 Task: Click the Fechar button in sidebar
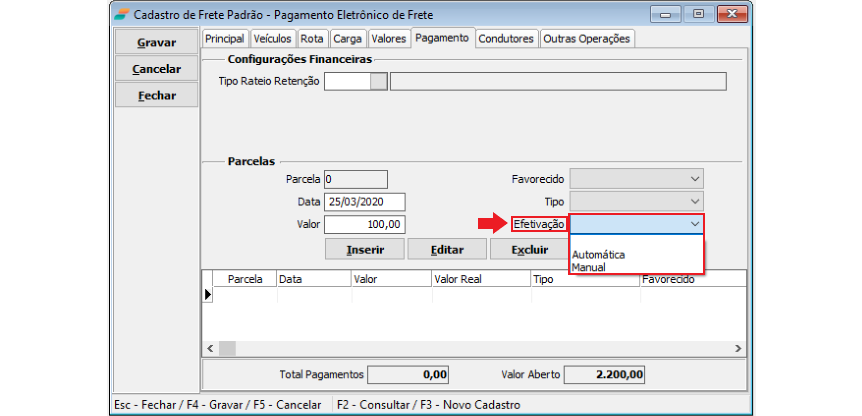coord(156,96)
